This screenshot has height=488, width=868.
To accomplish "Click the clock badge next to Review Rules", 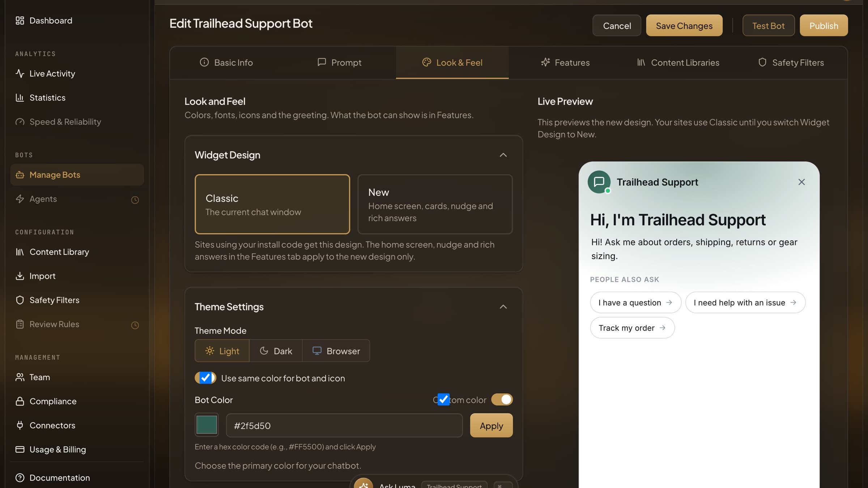I will (x=135, y=325).
